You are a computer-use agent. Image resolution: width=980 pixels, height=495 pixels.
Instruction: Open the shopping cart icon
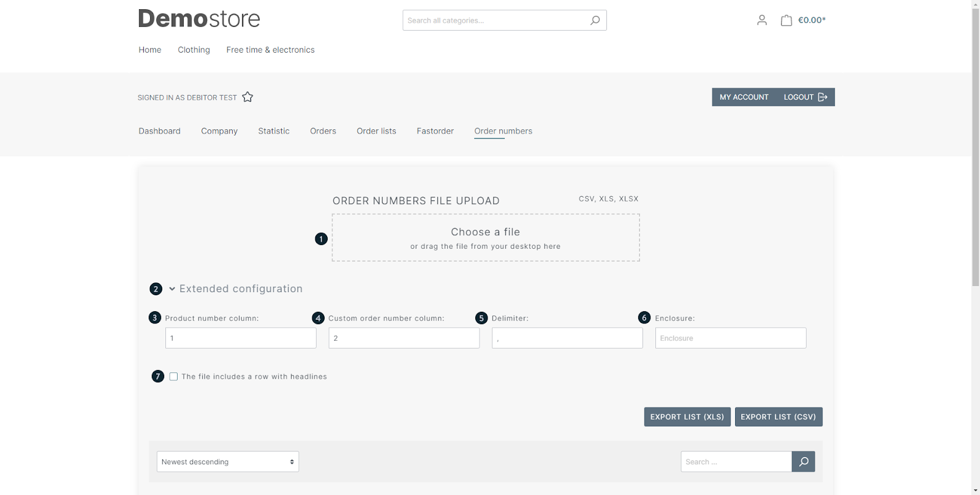point(786,20)
